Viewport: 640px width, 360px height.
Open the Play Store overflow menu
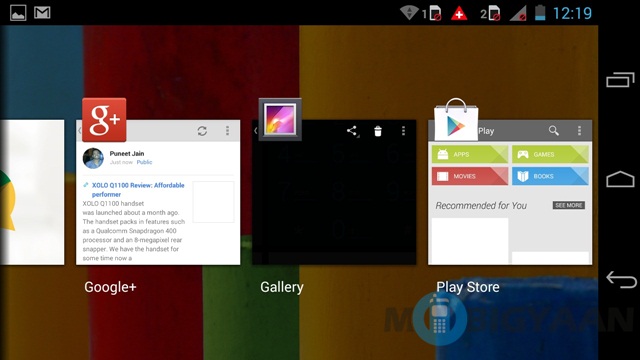tap(579, 131)
